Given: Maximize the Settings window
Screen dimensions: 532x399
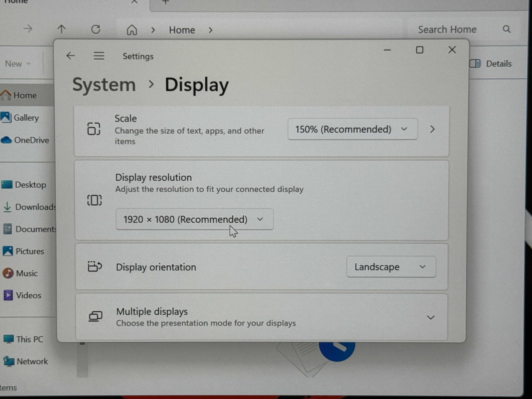Looking at the screenshot, I should coord(419,50).
